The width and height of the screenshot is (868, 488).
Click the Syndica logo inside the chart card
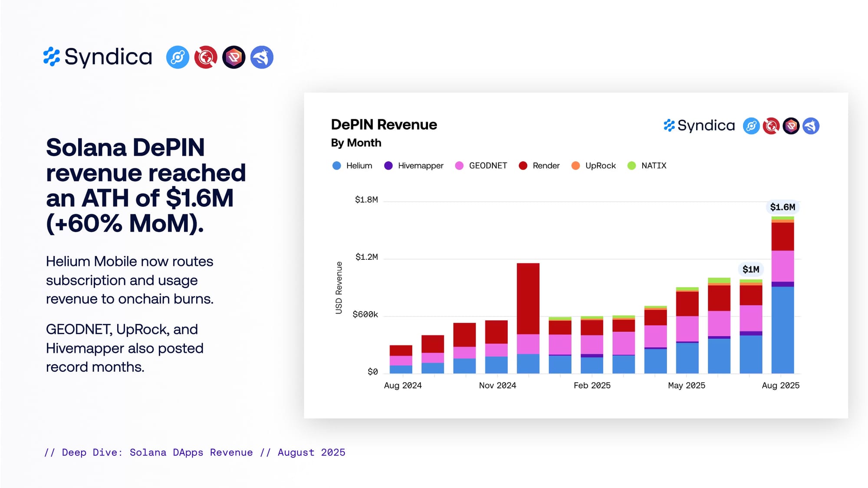[699, 126]
